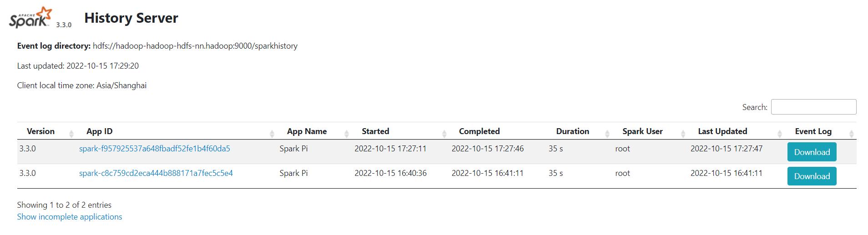Click the Apache Spark logo
Screen dimensions: 868x235
[30, 18]
